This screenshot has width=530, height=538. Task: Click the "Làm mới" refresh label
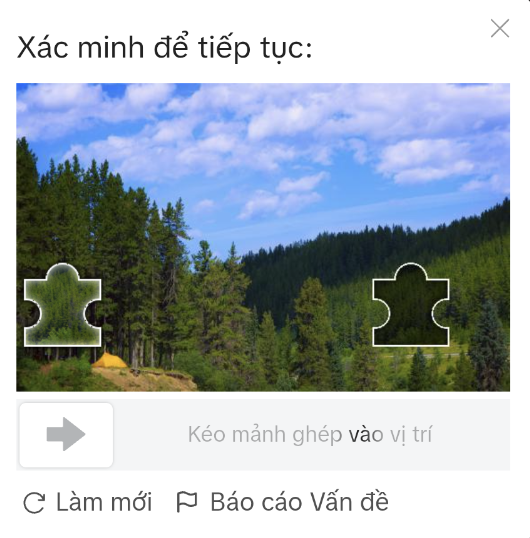[x=104, y=502]
